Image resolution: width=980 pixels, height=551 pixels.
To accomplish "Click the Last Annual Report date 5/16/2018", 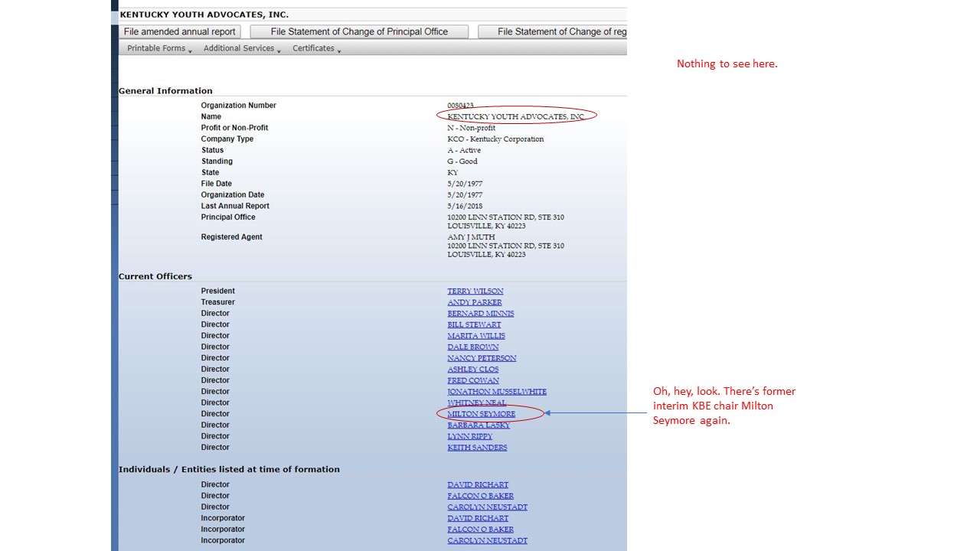I will pos(465,206).
